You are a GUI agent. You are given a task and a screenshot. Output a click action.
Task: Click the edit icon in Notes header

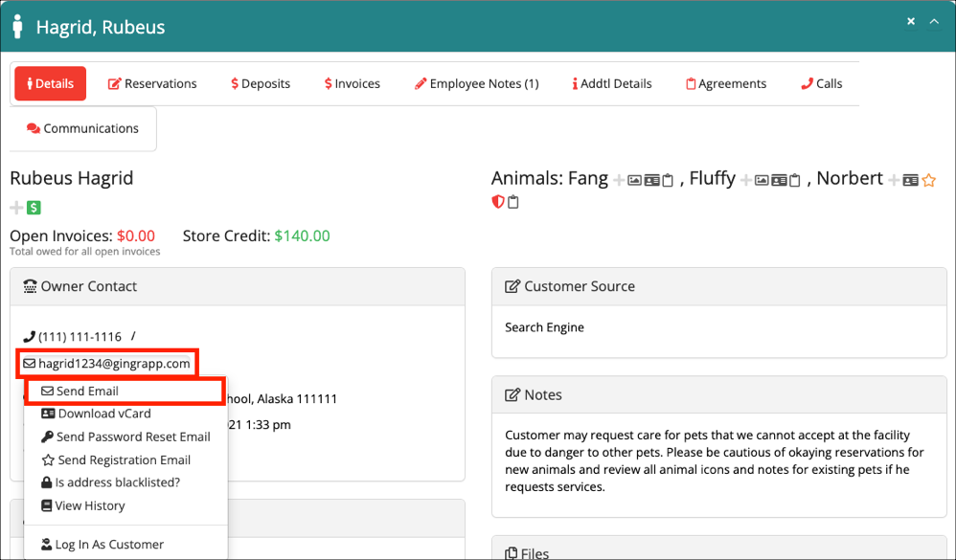512,394
